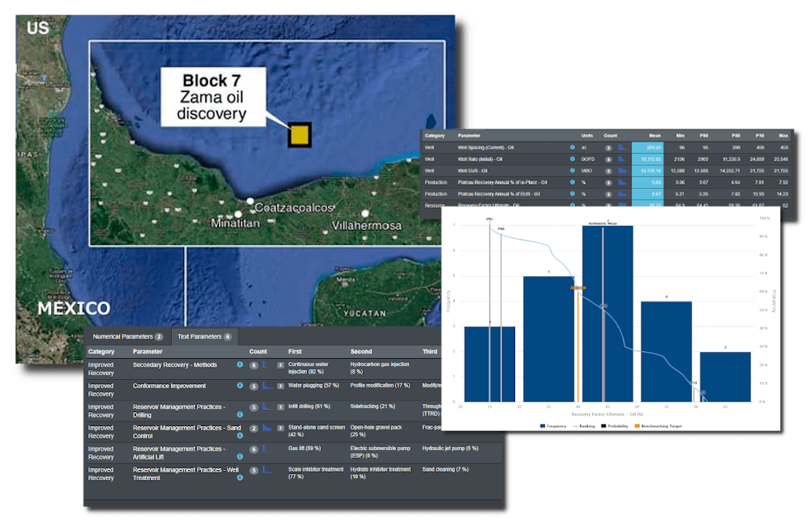
Task: Open histogram icon in Well Treatment row
Action: (268, 469)
